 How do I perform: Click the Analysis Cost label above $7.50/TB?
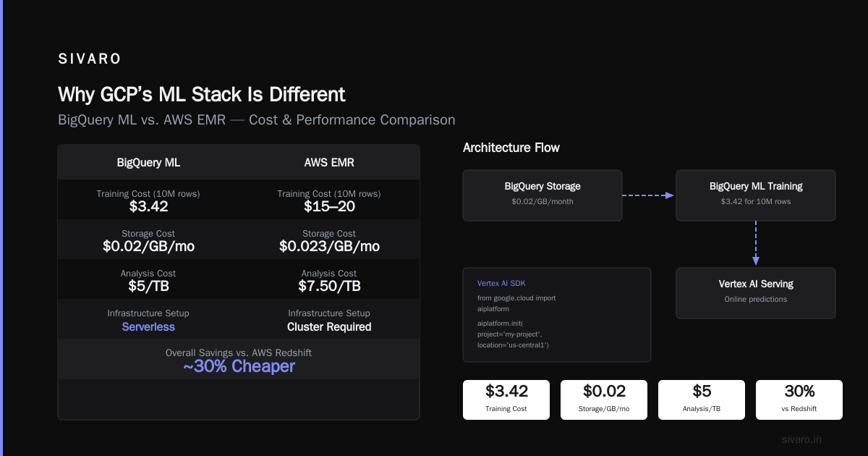(329, 274)
